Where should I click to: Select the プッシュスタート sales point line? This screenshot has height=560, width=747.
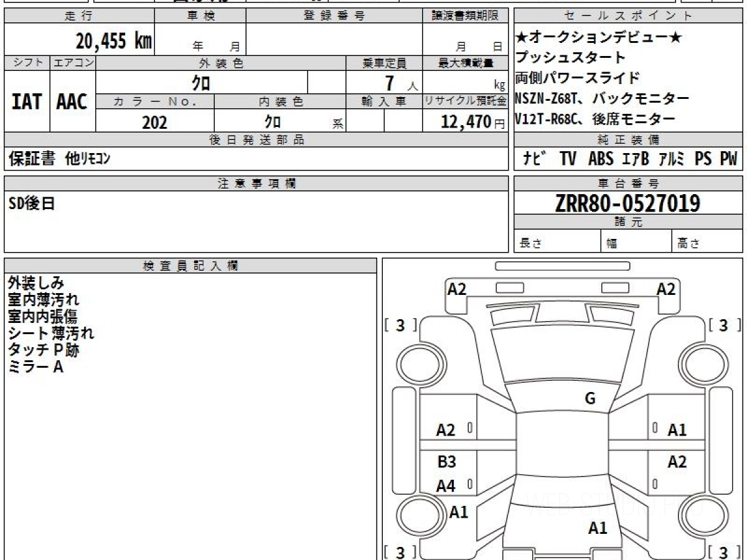(570, 58)
